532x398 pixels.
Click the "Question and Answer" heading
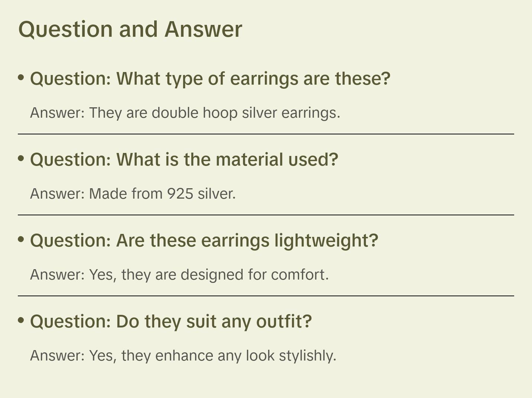(130, 29)
